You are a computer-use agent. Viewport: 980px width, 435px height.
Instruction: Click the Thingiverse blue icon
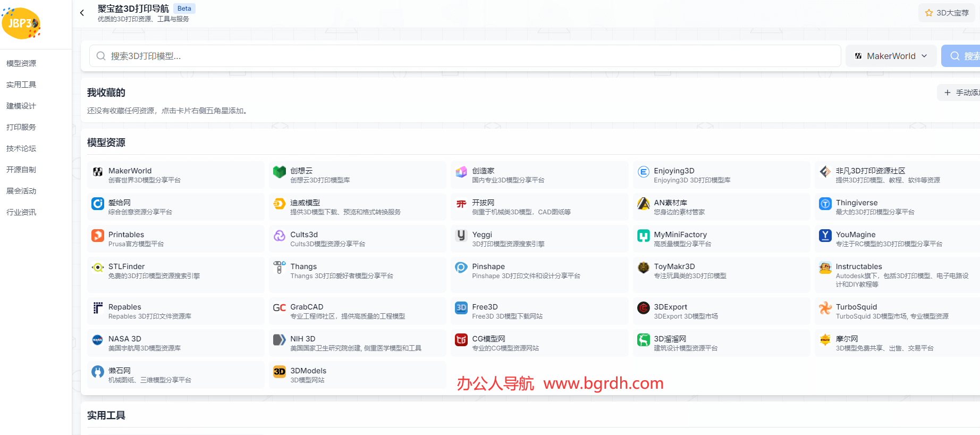coord(825,204)
